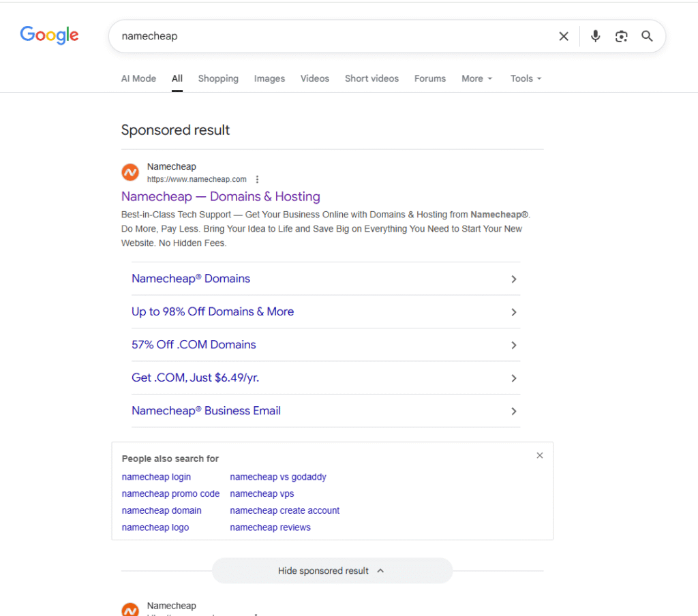The image size is (698, 616).
Task: Open the Tools dropdown
Action: [x=526, y=78]
